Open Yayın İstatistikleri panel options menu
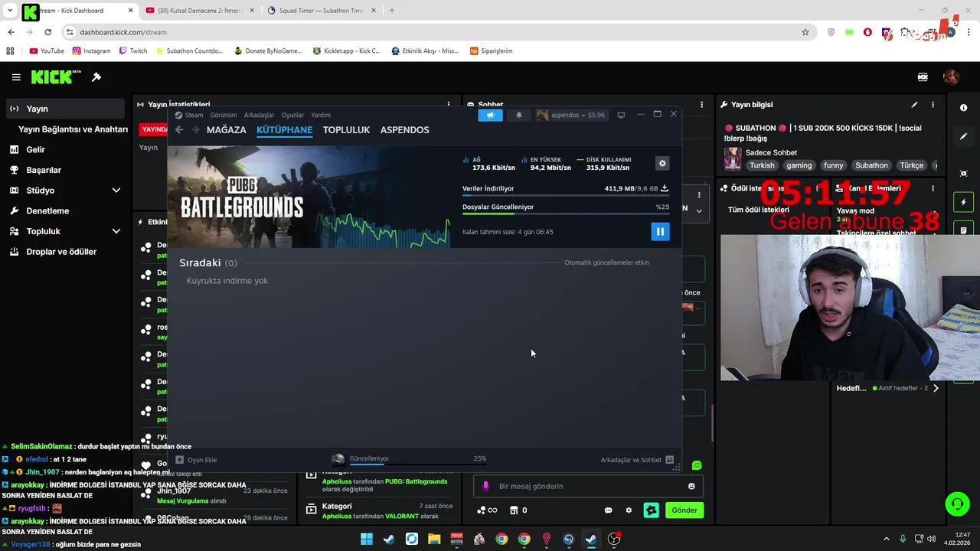The height and width of the screenshot is (551, 980). 449,105
